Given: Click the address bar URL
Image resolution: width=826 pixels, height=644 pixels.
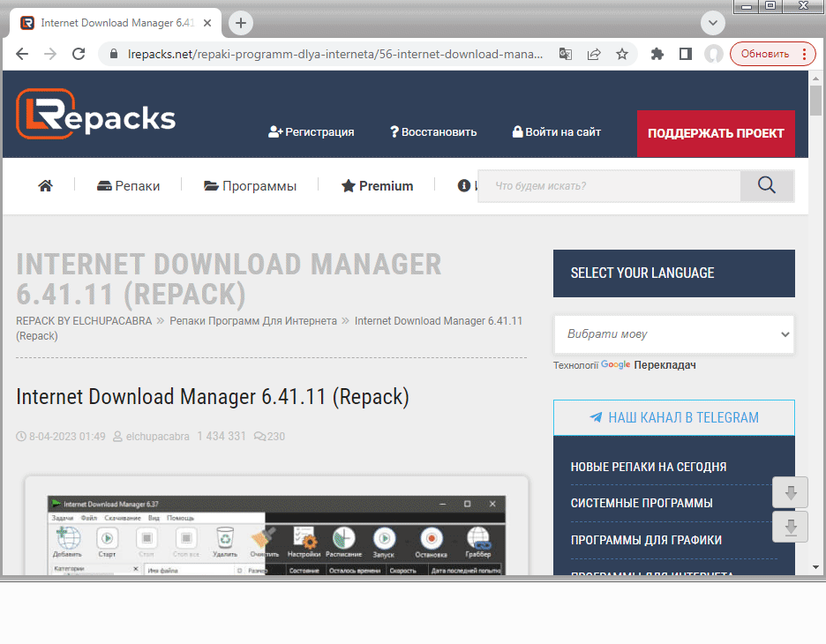Looking at the screenshot, I should click(335, 54).
